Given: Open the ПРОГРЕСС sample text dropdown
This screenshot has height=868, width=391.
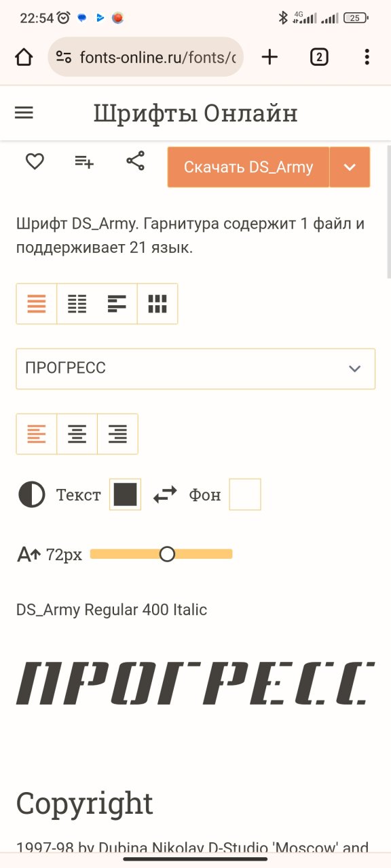Looking at the screenshot, I should point(195,369).
